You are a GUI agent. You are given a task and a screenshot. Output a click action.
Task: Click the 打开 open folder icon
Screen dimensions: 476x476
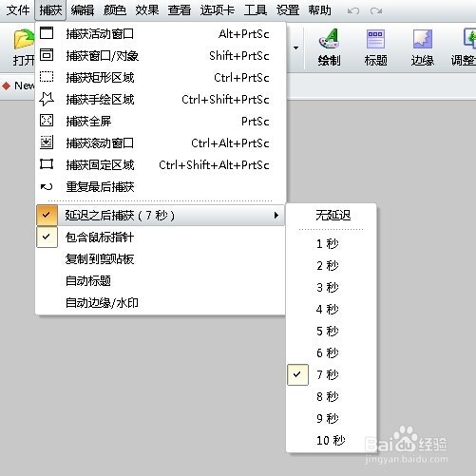[x=24, y=39]
